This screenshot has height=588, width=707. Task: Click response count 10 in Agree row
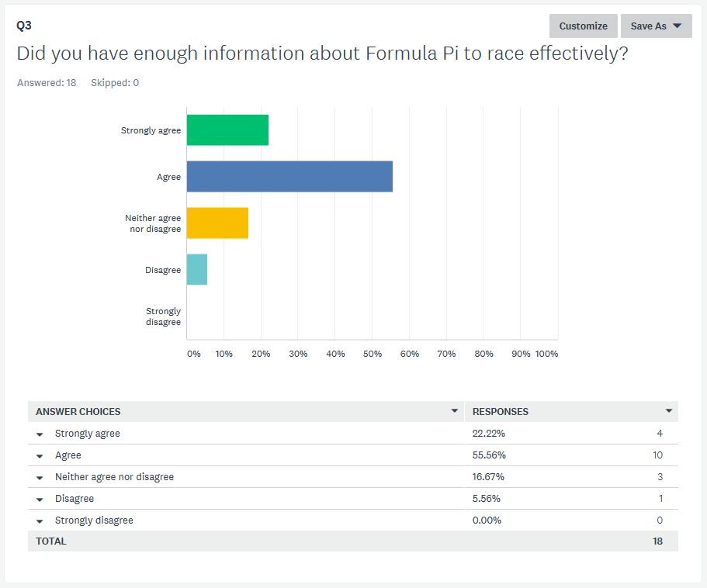pos(658,455)
